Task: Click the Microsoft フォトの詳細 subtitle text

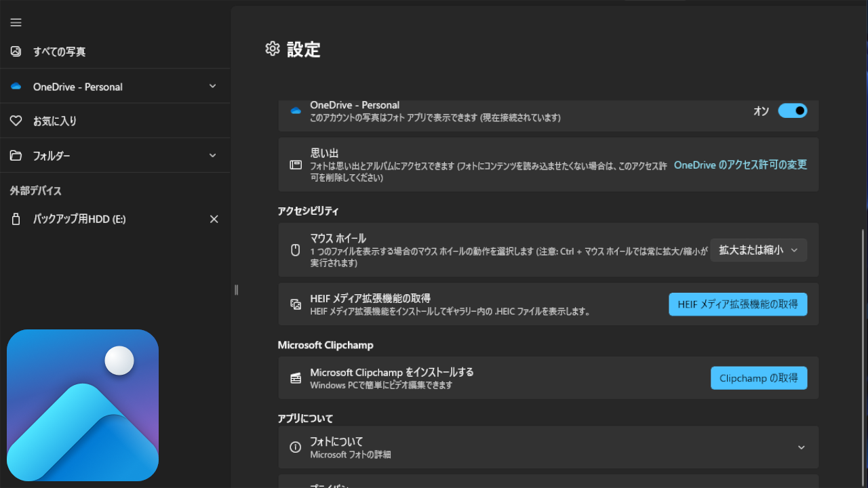Action: [x=351, y=455]
